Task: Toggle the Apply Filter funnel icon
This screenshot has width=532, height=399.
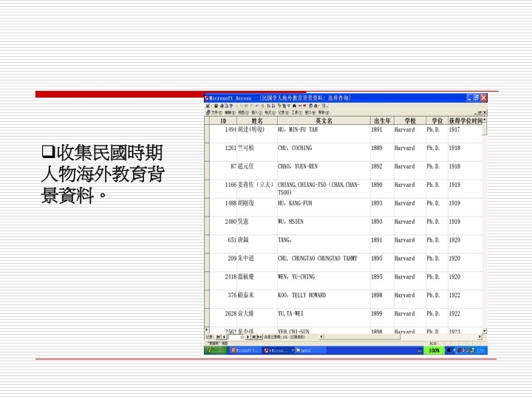Action: click(x=289, y=106)
